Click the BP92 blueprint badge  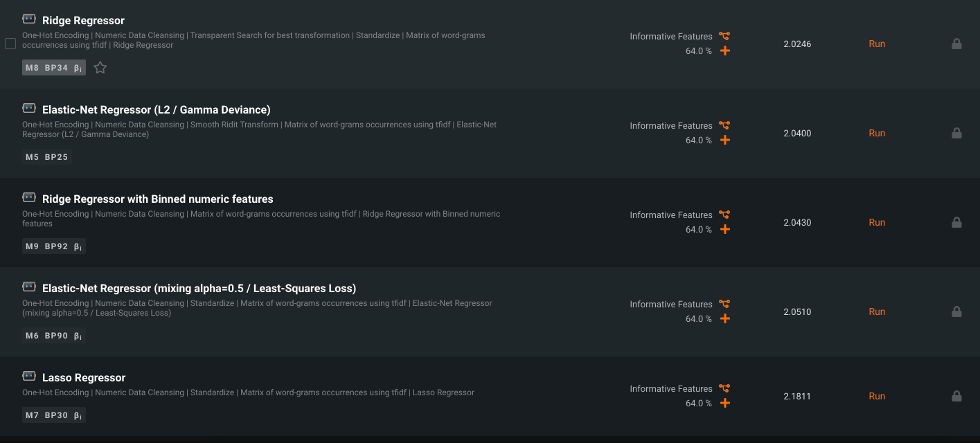[x=56, y=246]
